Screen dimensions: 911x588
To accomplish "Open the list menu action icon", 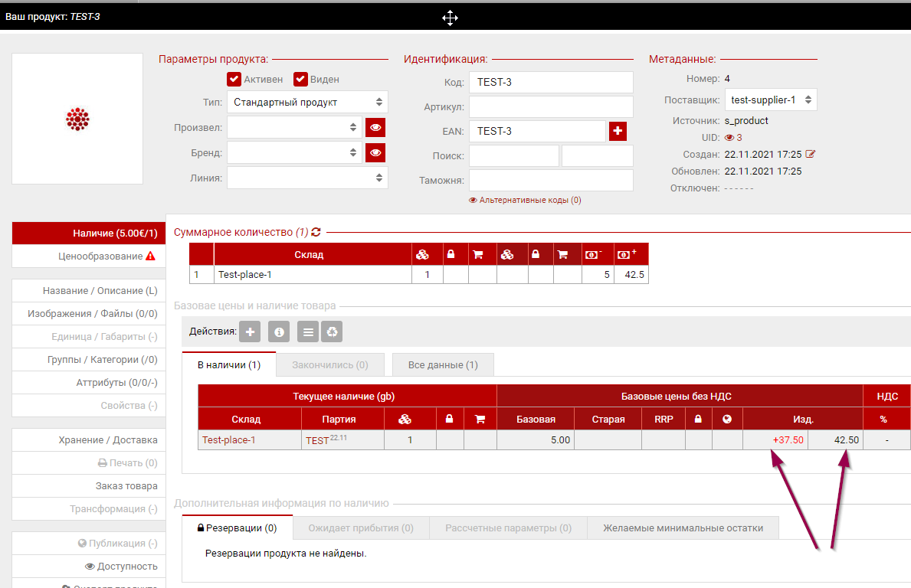I will click(x=307, y=332).
